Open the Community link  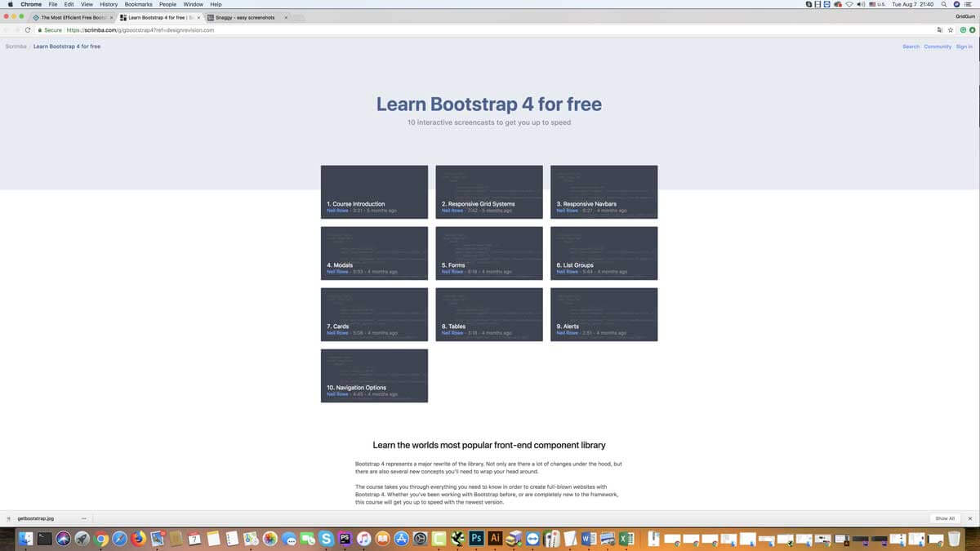tap(938, 47)
